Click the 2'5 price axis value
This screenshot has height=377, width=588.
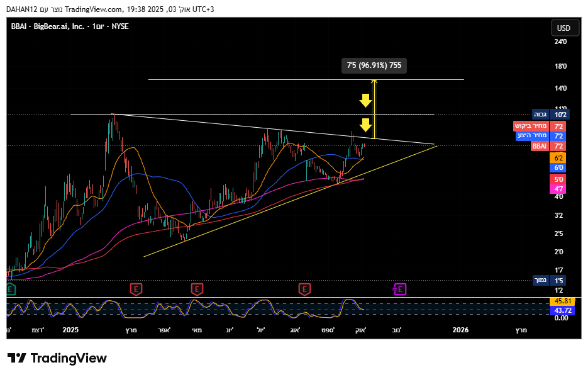(558, 234)
